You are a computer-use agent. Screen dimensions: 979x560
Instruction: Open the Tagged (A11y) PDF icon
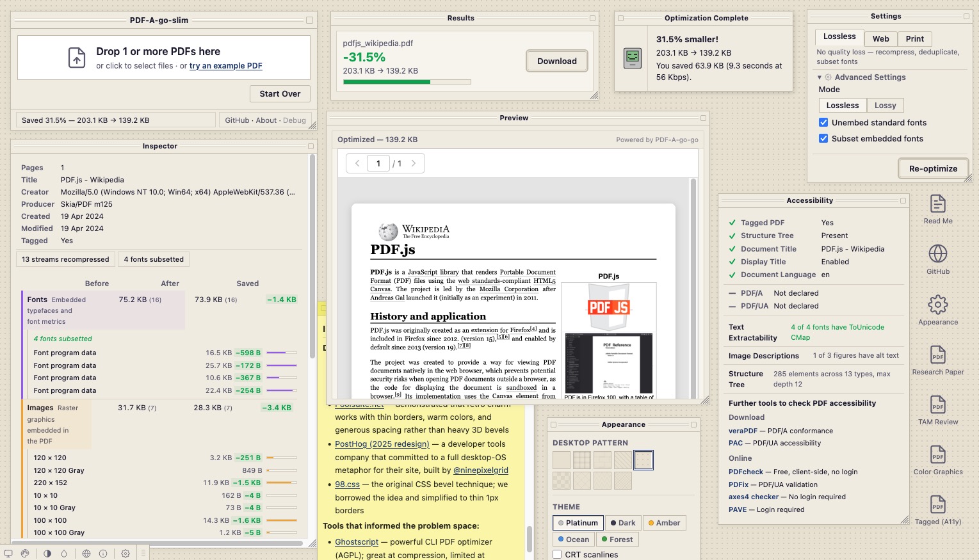click(938, 510)
